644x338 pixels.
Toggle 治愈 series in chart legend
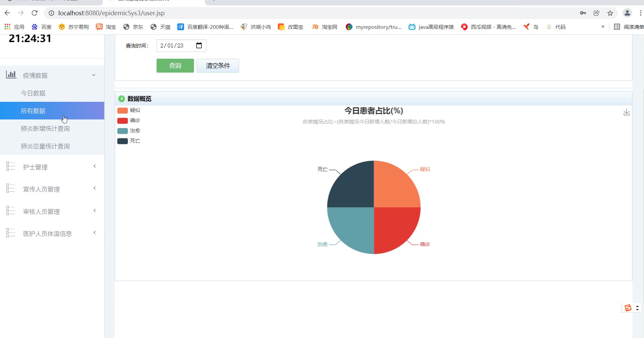pos(129,131)
